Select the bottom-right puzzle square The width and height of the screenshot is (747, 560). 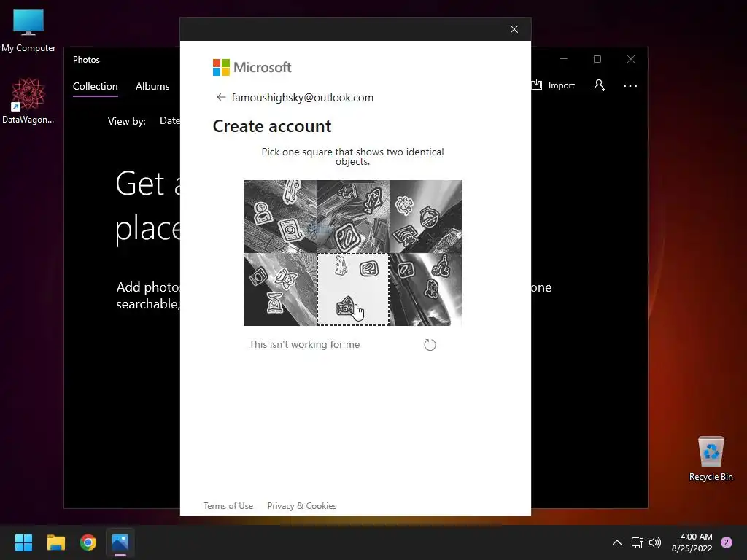(426, 289)
